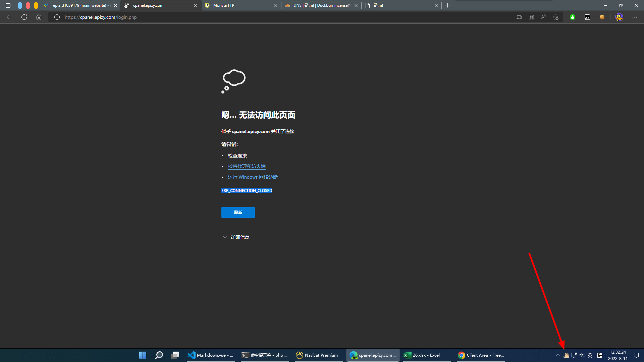
Task: Click the browser reload button
Action: click(24, 17)
